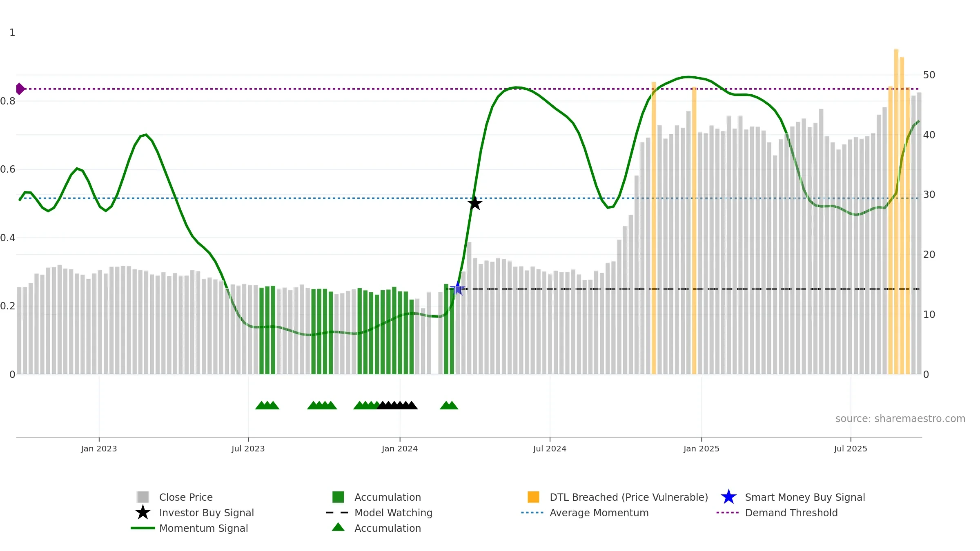
Task: Select the black star legend icon
Action: 143,513
